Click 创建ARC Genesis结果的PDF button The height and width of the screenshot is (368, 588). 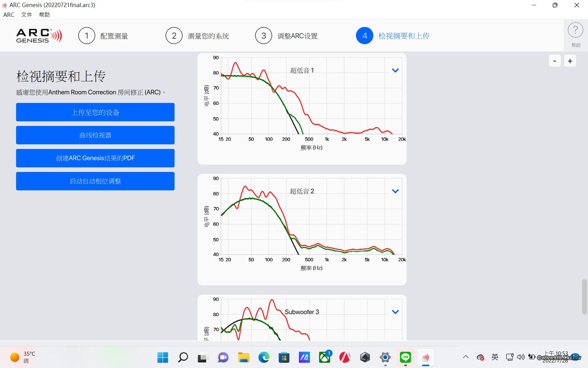tap(95, 158)
